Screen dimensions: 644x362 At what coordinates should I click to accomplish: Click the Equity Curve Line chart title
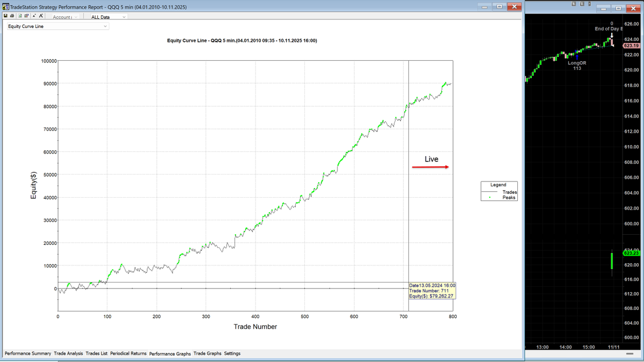click(241, 40)
